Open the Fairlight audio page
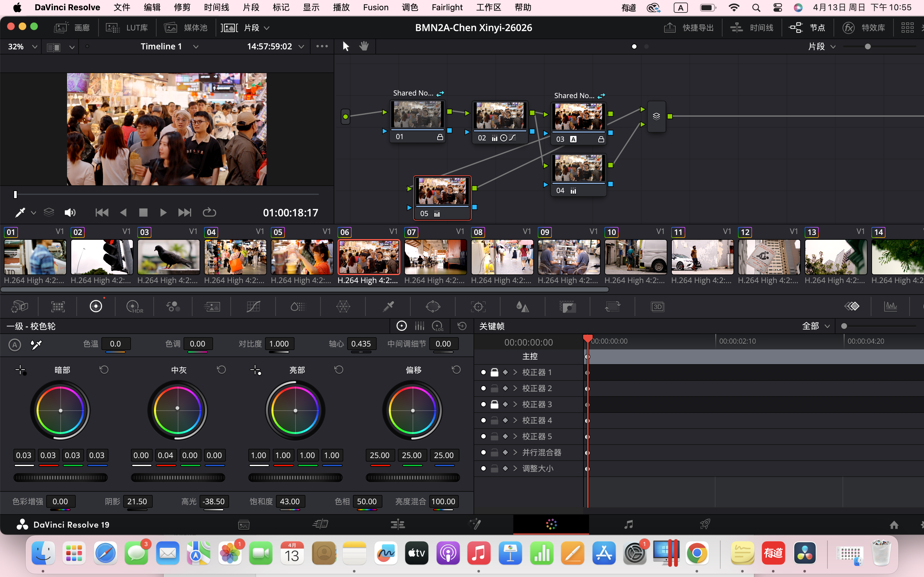 [628, 524]
